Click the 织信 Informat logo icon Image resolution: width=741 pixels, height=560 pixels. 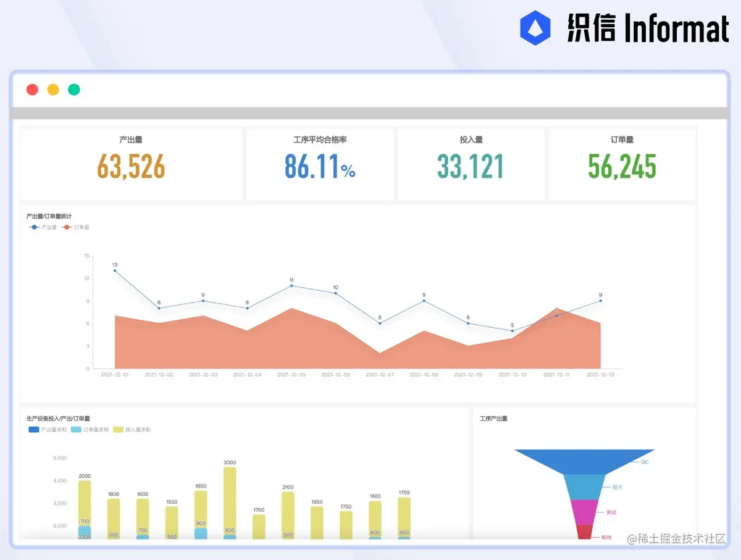[x=537, y=27]
